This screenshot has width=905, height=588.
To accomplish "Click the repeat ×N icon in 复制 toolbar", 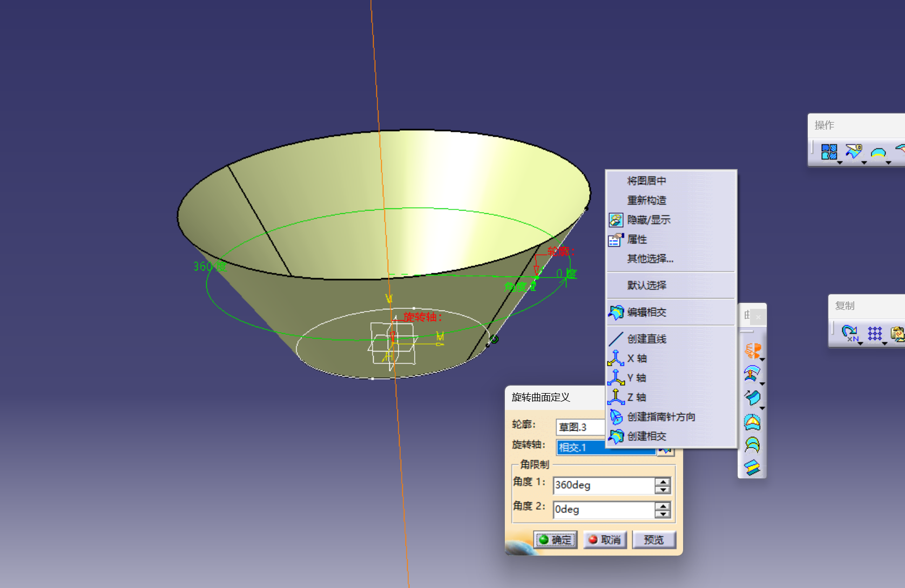I will (850, 333).
